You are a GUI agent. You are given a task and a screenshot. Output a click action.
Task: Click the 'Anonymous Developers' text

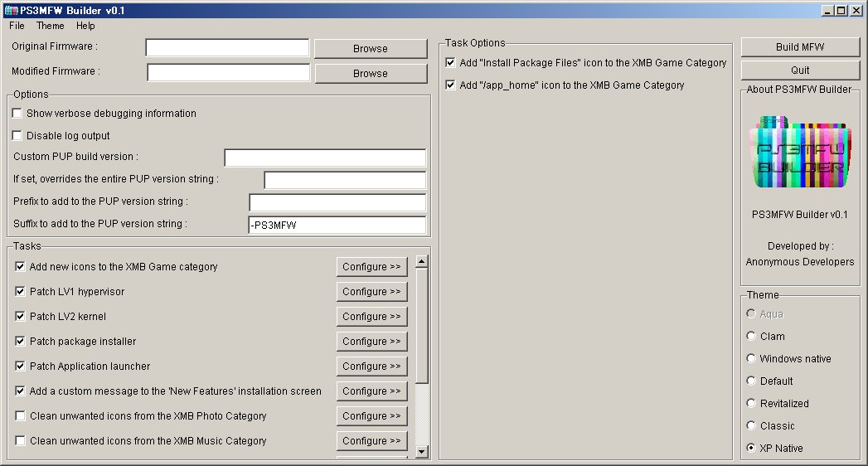[800, 262]
